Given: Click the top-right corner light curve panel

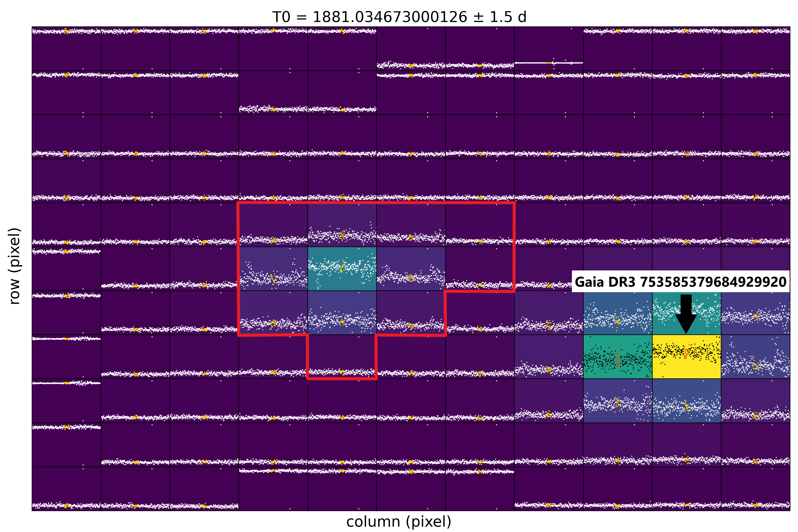Looking at the screenshot, I should point(755,49).
